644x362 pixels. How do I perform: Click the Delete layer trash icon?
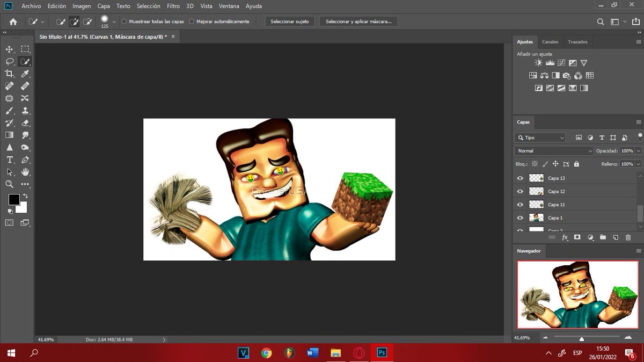(x=628, y=237)
